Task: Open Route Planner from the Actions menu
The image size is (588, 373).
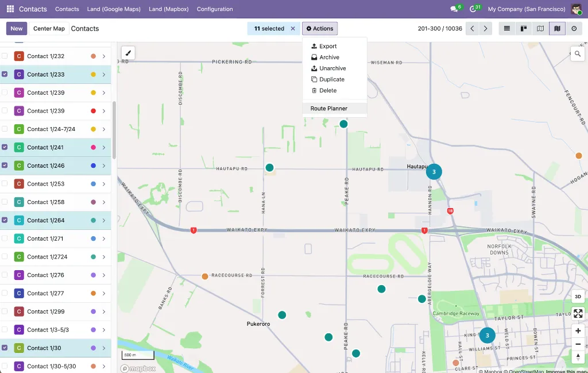Action: [335, 109]
